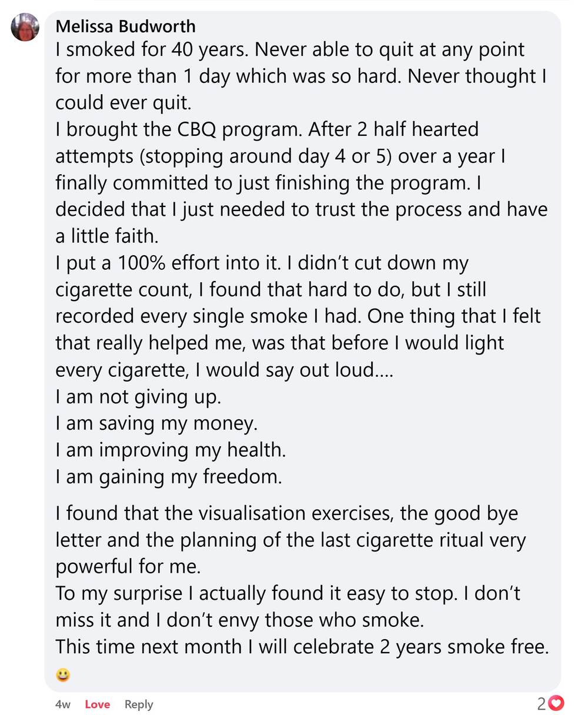Click the sentence "I smoked for 40 years."
The height and width of the screenshot is (715, 588).
pos(153,49)
